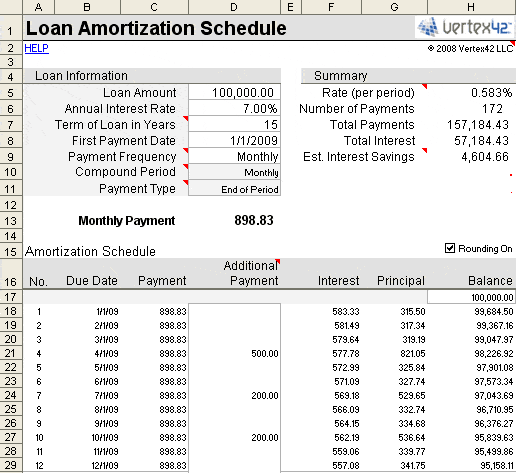
Task: Click the Vertex42 logo
Action: pos(465,27)
